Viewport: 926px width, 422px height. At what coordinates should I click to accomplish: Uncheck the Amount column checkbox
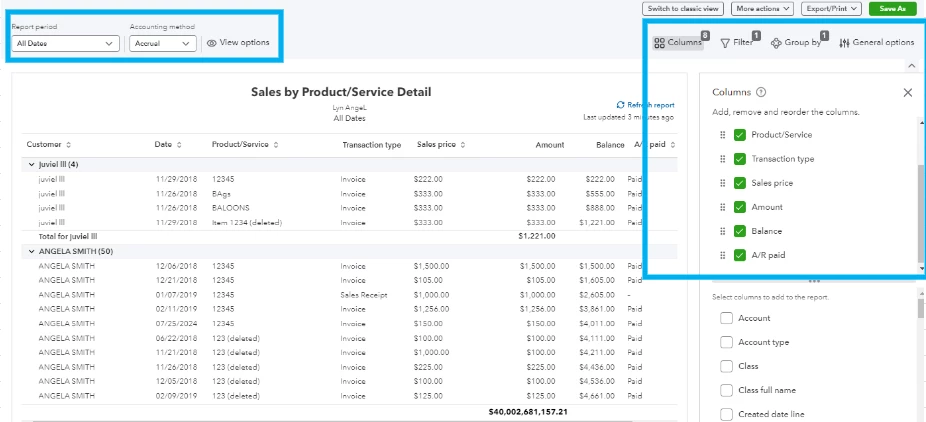tap(739, 207)
